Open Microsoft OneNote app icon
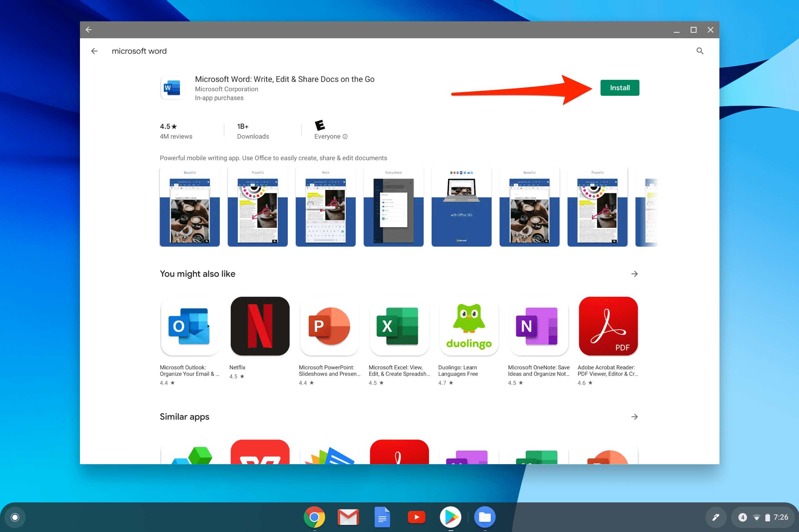799x532 pixels. pyautogui.click(x=538, y=326)
